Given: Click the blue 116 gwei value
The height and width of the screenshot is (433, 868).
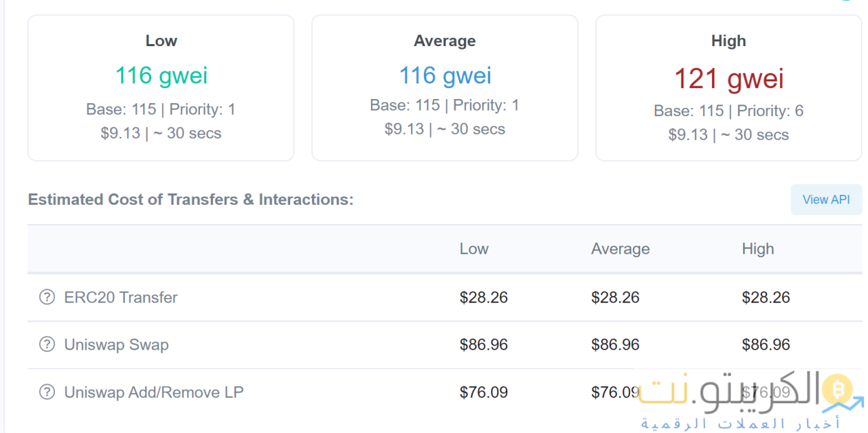Looking at the screenshot, I should pyautogui.click(x=445, y=75).
